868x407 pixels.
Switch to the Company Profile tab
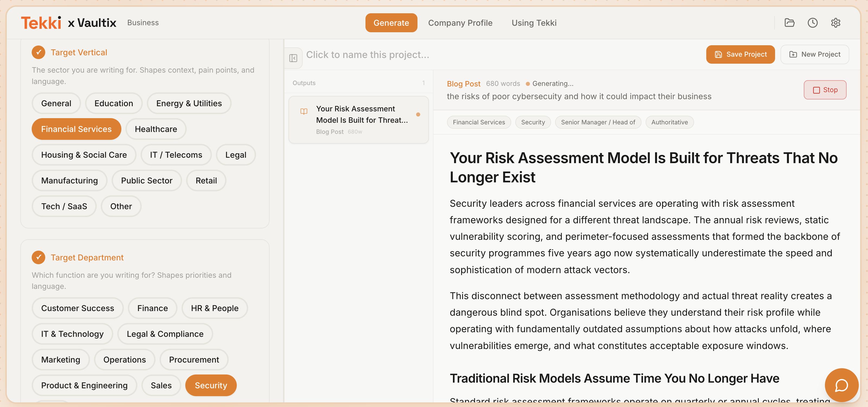[460, 22]
